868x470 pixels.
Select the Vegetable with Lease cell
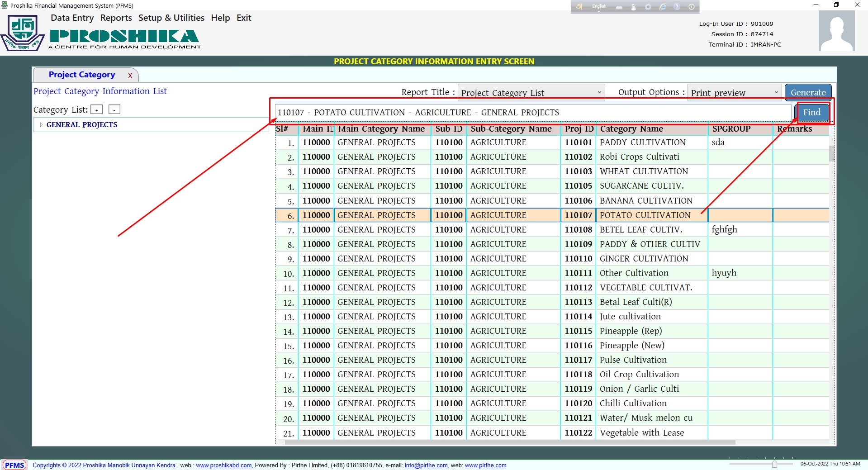tap(652, 433)
